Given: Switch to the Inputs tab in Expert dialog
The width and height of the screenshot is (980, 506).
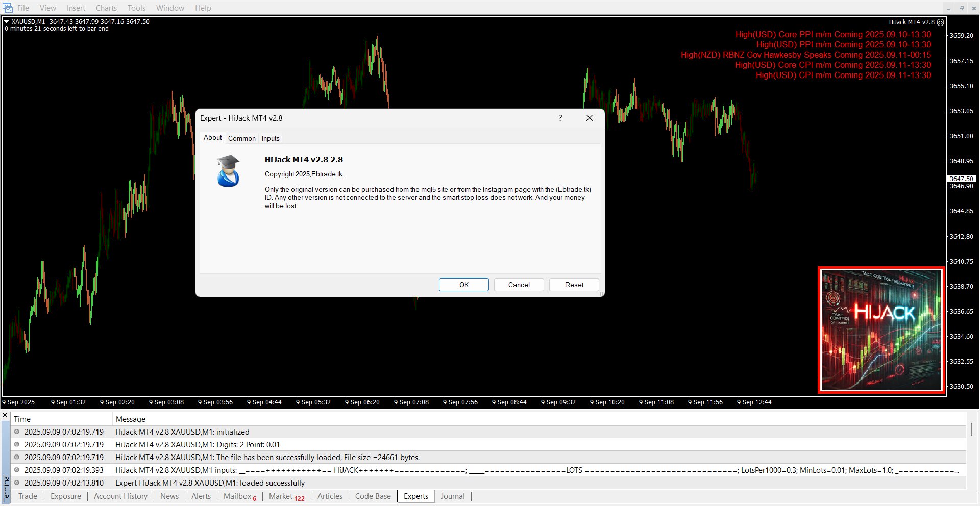Looking at the screenshot, I should pos(271,138).
